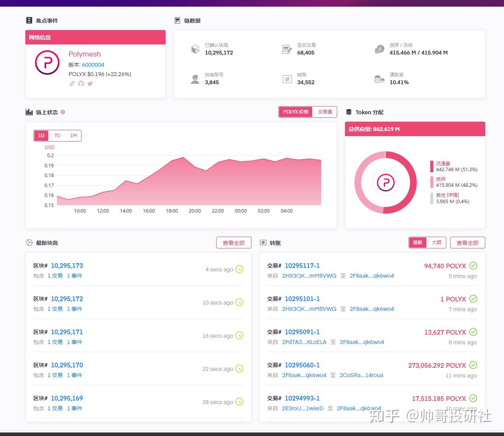The width and height of the screenshot is (504, 436).
Task: Open the Polymesh GitHub icon link
Action: (81, 83)
